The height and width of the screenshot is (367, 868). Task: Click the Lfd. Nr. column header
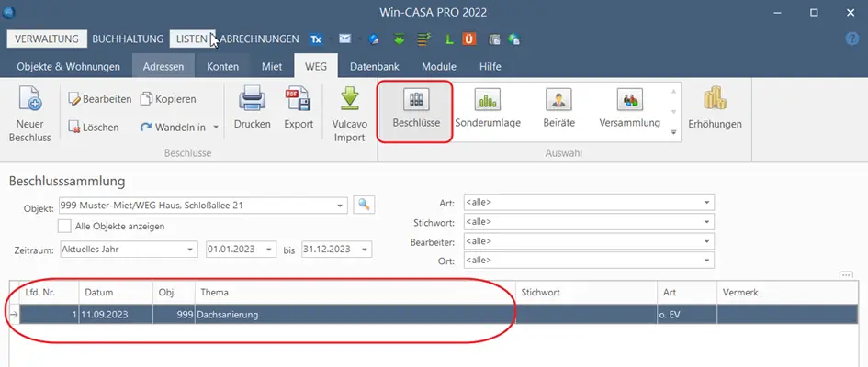click(x=50, y=292)
